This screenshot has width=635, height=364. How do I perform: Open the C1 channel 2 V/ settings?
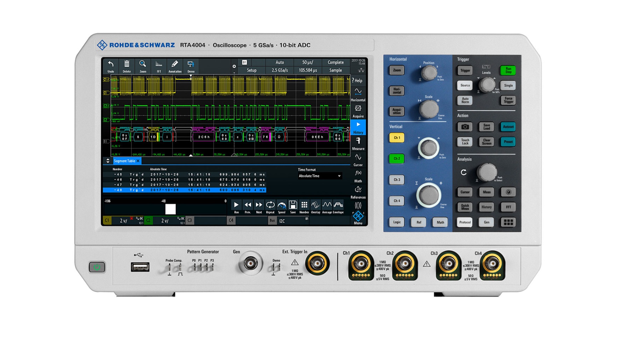[123, 220]
